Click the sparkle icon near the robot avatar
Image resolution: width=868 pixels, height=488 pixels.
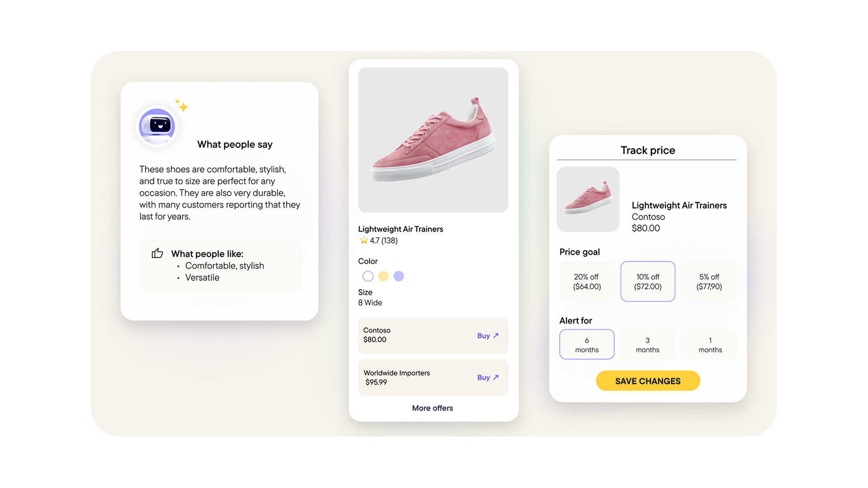182,106
